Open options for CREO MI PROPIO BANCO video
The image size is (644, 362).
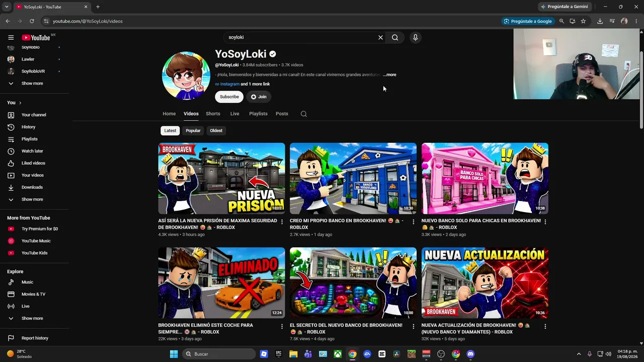click(414, 222)
